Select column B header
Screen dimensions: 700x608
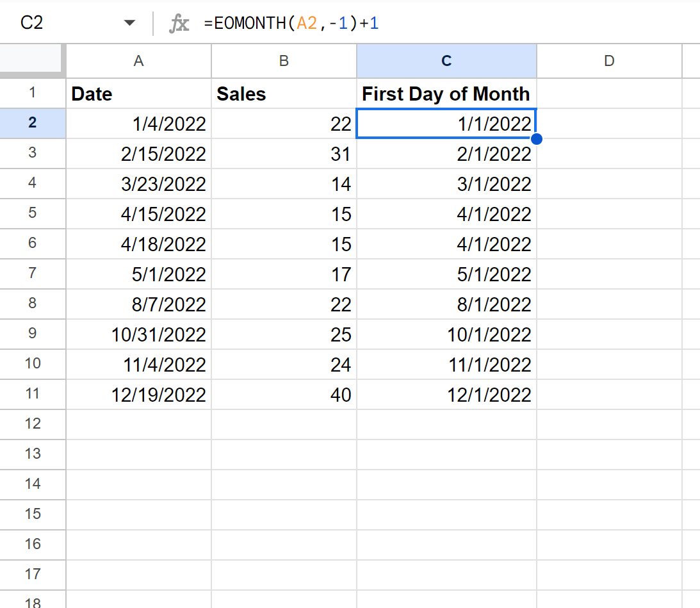click(284, 61)
